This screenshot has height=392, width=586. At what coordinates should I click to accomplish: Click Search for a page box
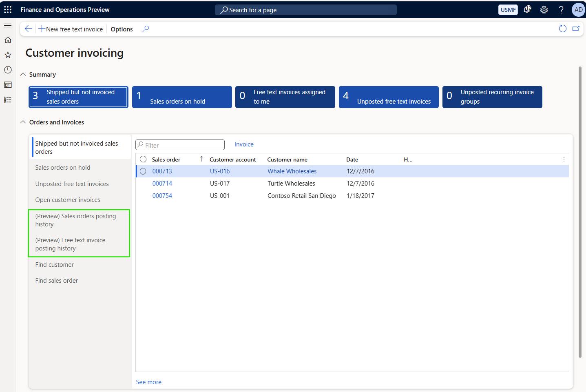point(306,10)
